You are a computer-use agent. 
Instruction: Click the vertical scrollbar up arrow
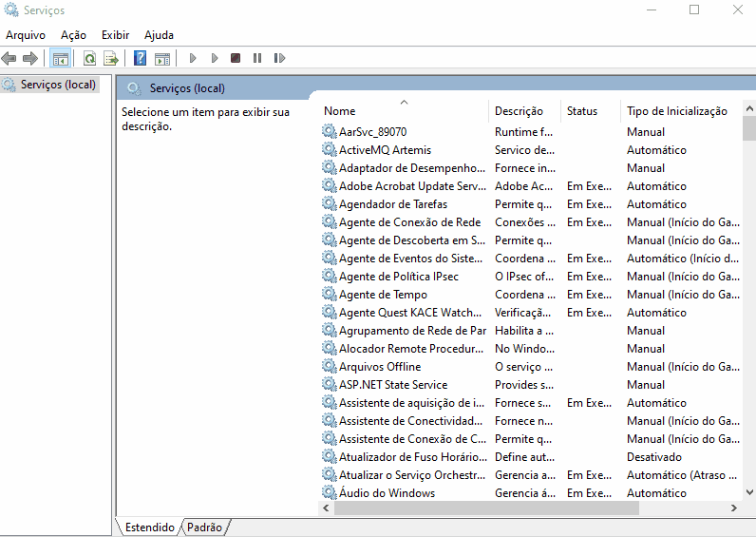(x=749, y=108)
